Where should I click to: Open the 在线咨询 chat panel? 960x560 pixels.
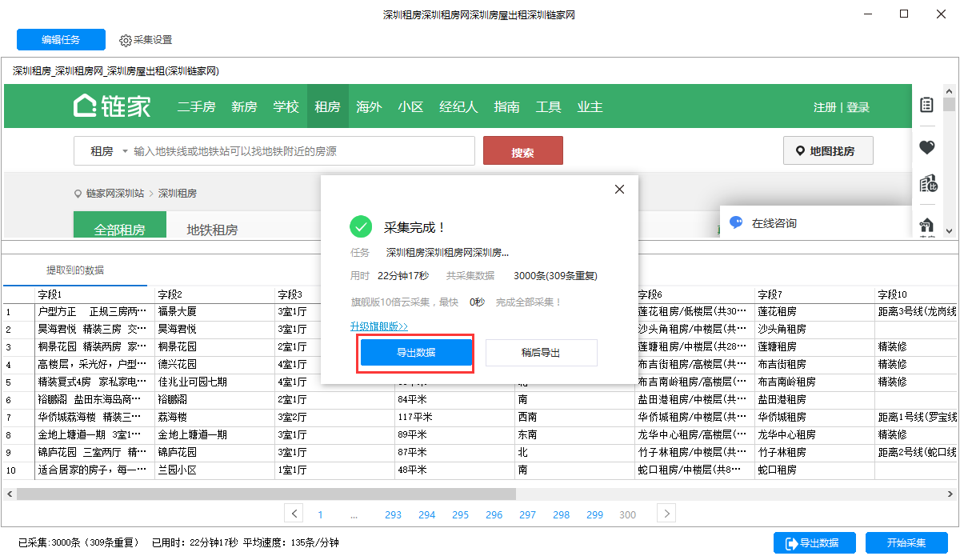(x=814, y=222)
